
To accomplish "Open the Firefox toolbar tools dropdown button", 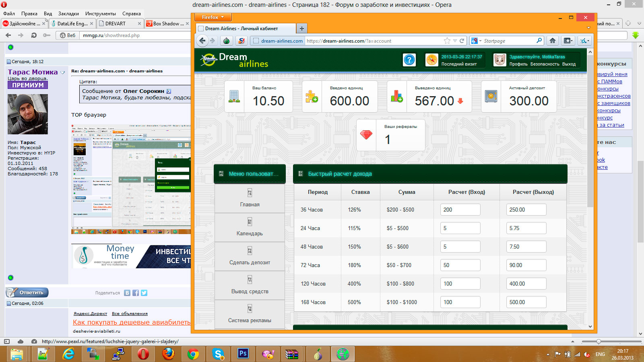I will [x=584, y=41].
